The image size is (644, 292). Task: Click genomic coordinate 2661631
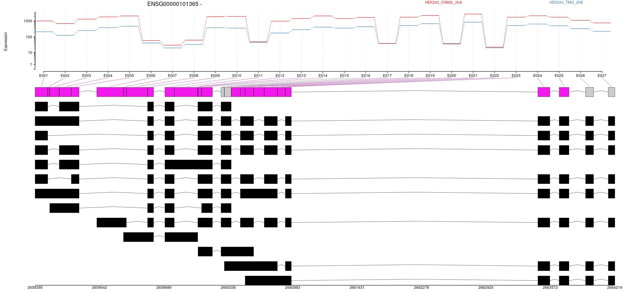(x=357, y=287)
